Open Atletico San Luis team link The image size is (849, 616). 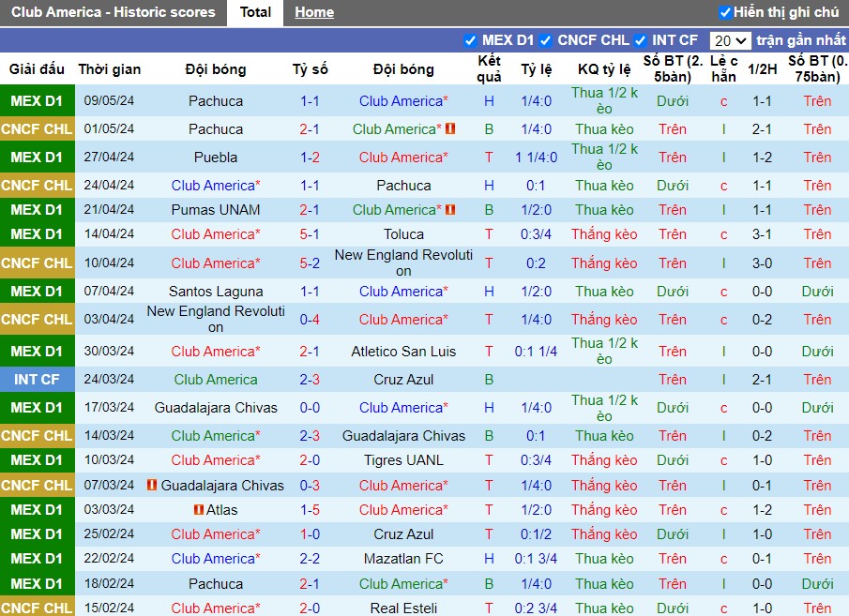tap(403, 352)
